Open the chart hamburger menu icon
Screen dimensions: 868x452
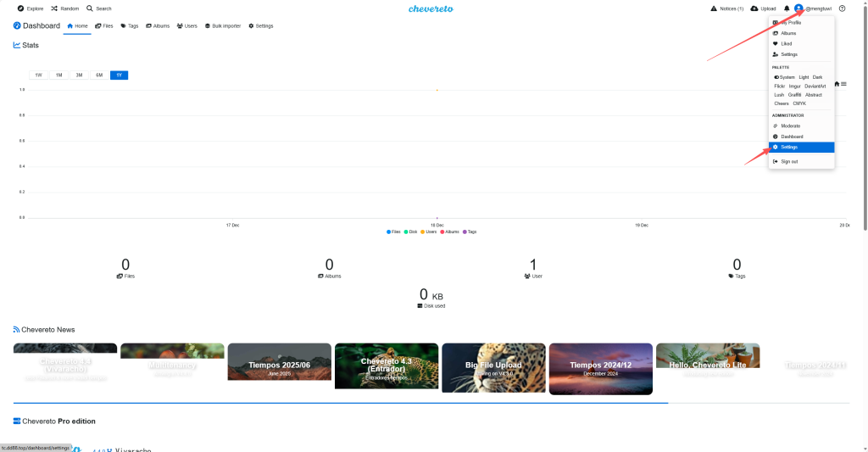pos(843,84)
